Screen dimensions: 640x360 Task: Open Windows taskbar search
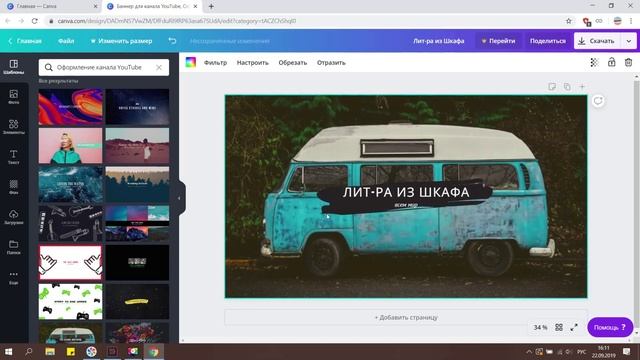point(29,351)
